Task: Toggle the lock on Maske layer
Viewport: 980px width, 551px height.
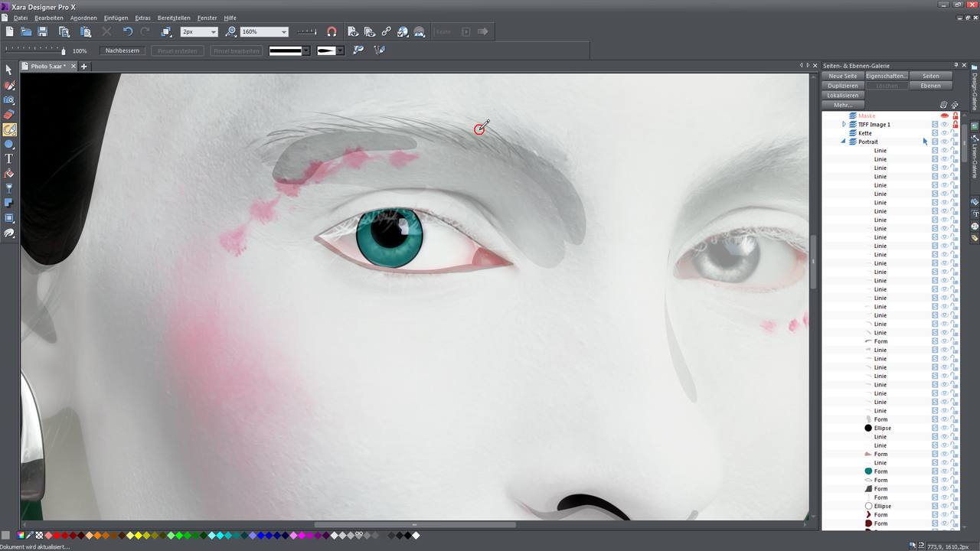Action: click(955, 116)
